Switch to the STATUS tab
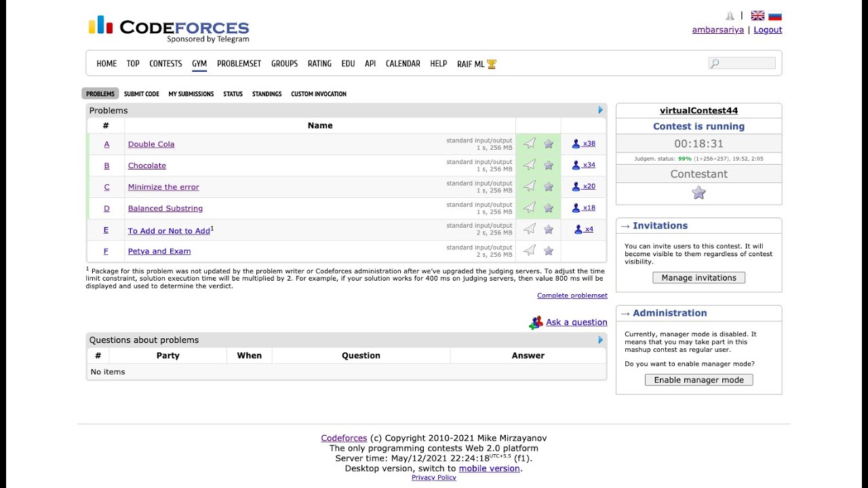The height and width of the screenshot is (488, 868). point(233,94)
